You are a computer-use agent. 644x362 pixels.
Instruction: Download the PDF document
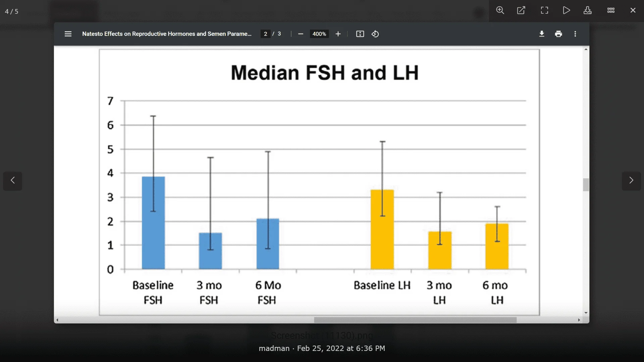(542, 34)
